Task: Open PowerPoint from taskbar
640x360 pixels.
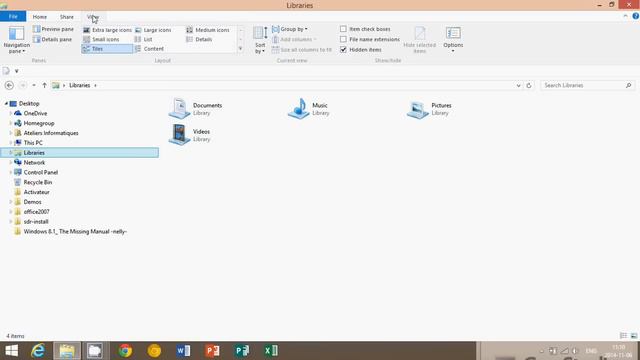Action: [212, 351]
